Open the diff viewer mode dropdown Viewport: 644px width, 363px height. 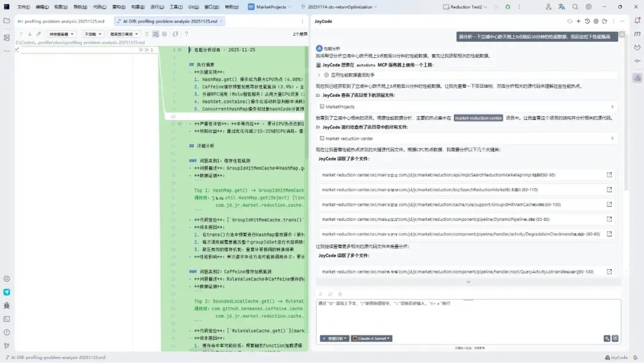click(61, 34)
